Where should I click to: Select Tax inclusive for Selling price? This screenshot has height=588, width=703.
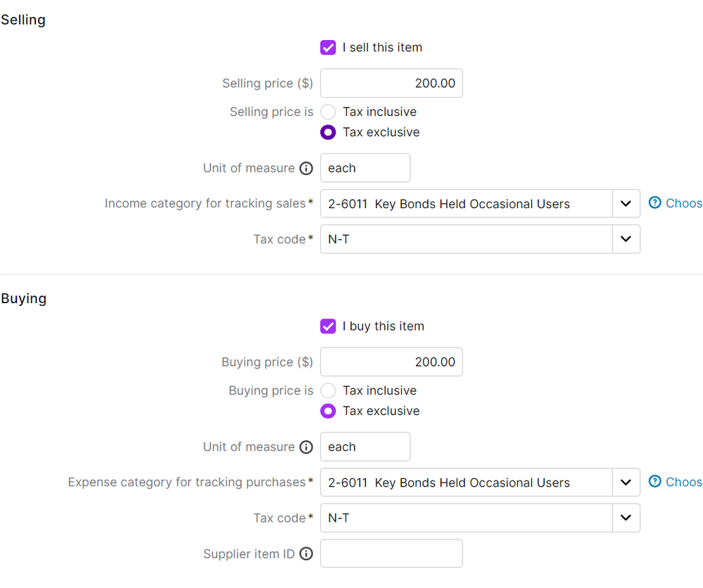click(x=328, y=112)
